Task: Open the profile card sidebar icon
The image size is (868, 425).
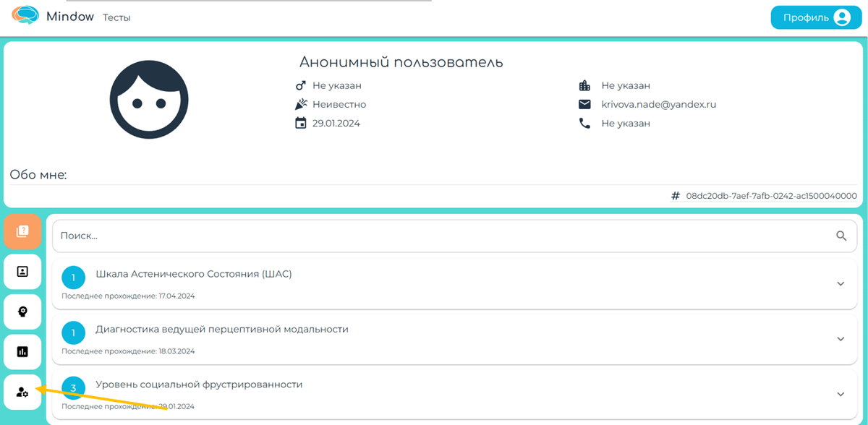Action: [x=22, y=272]
